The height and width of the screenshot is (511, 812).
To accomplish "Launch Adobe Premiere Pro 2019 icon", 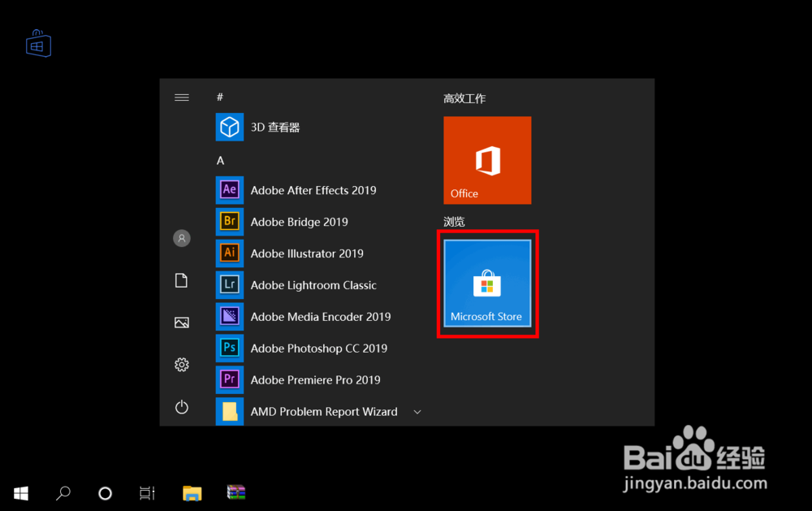I will tap(230, 380).
